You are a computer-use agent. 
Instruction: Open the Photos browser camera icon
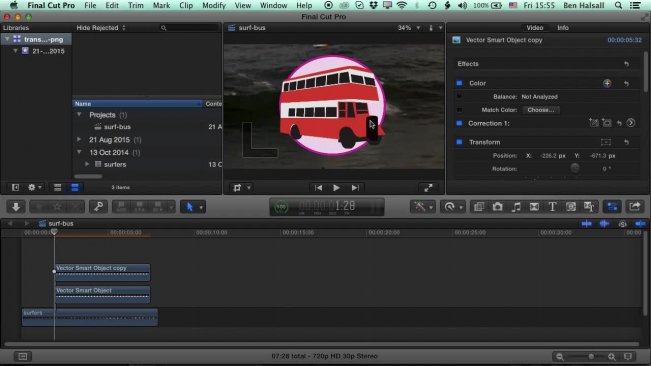click(497, 207)
